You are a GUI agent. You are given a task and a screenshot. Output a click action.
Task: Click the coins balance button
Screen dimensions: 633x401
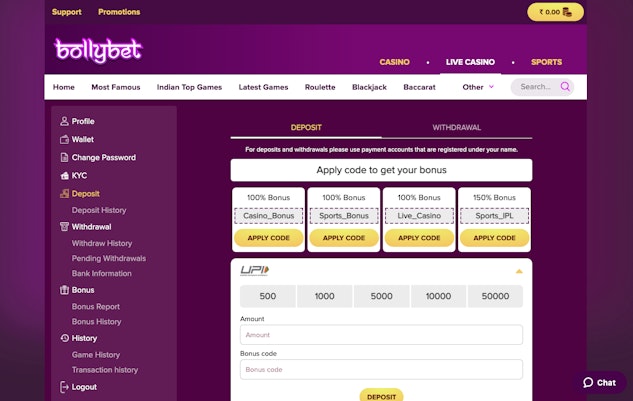point(555,12)
